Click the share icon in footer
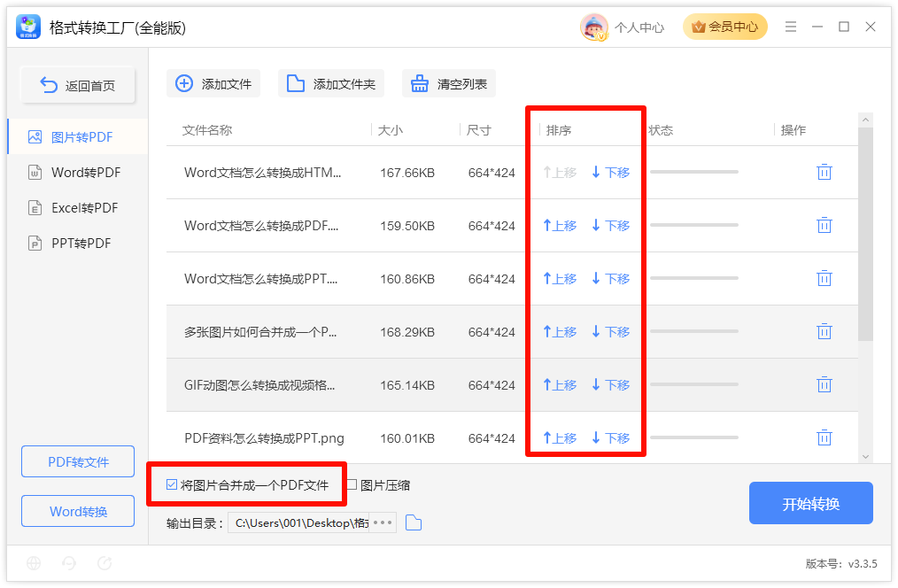The height and width of the screenshot is (588, 898). pyautogui.click(x=105, y=563)
